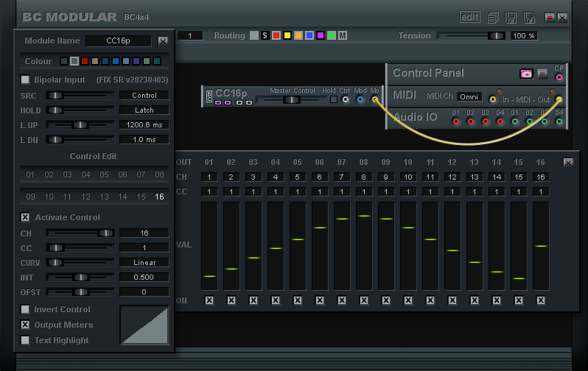Select control 12 in Control Edit

click(x=86, y=197)
